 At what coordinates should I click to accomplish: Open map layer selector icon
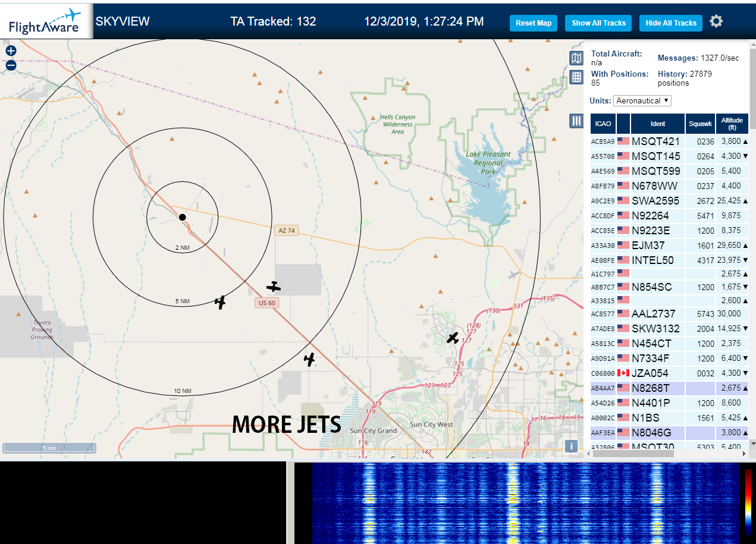pos(576,58)
